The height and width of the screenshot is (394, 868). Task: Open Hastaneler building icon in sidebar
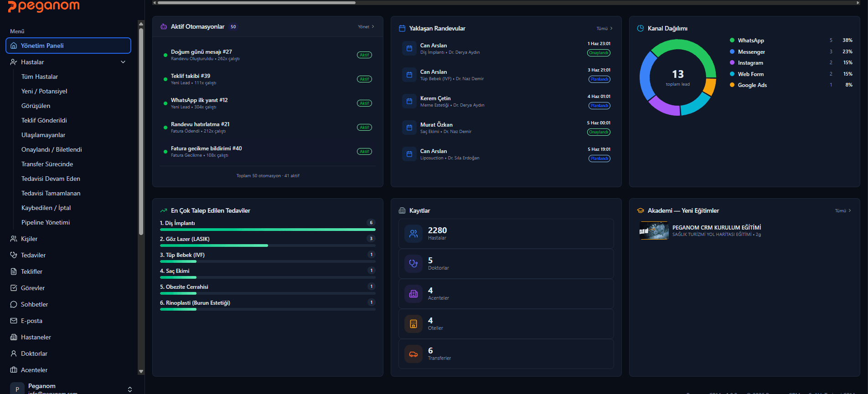click(x=14, y=337)
